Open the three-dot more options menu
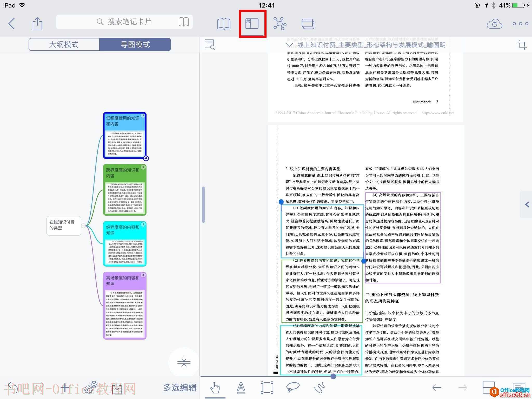Screen dimensions: 532x399 coord(520,24)
